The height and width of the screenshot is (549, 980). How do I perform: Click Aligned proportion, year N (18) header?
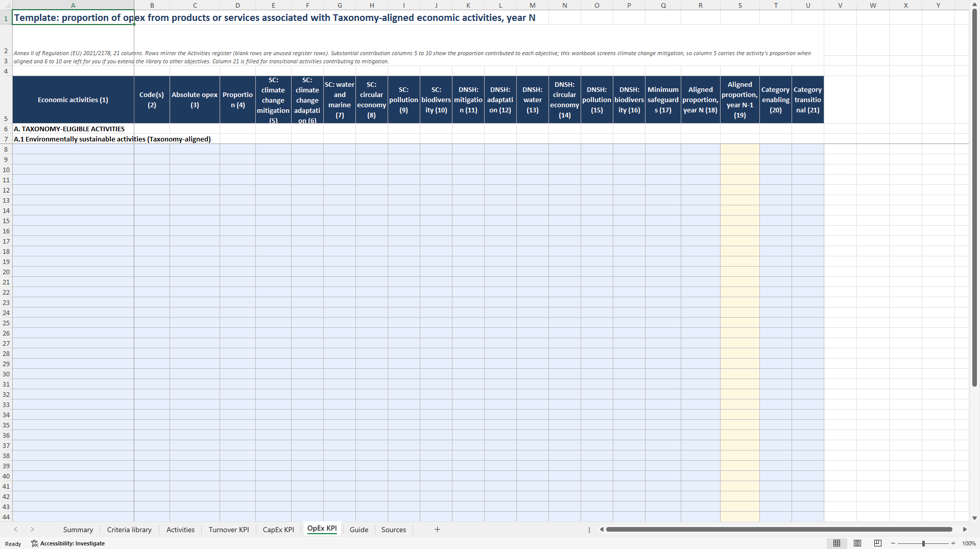coord(700,100)
